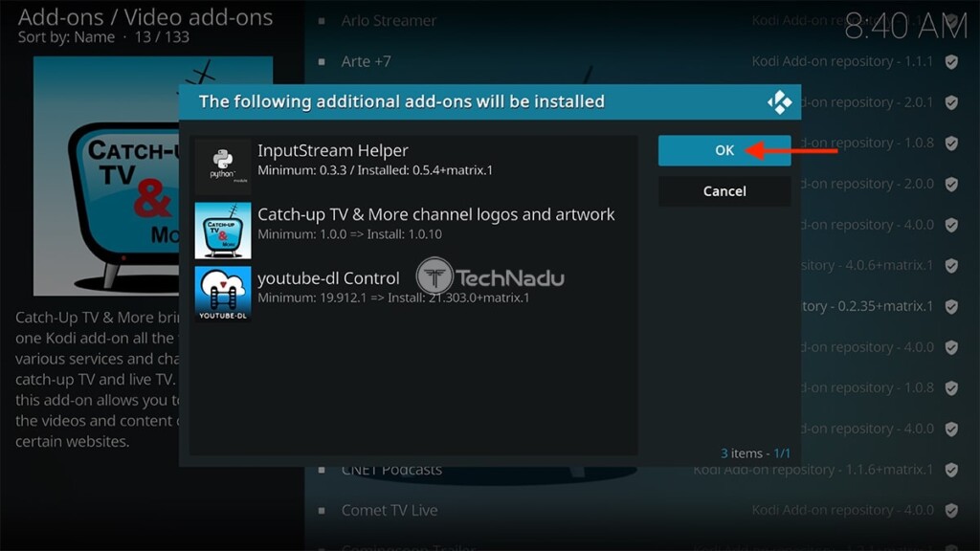The image size is (980, 551).
Task: Click Minimum: 1.0.0 => Install: 1.0.10 text
Action: (x=349, y=234)
